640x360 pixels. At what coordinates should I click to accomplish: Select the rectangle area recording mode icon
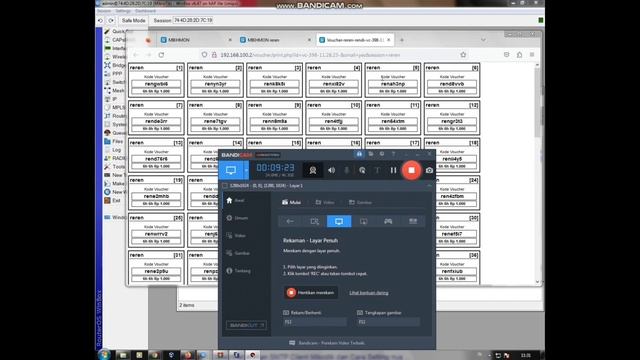tap(314, 221)
